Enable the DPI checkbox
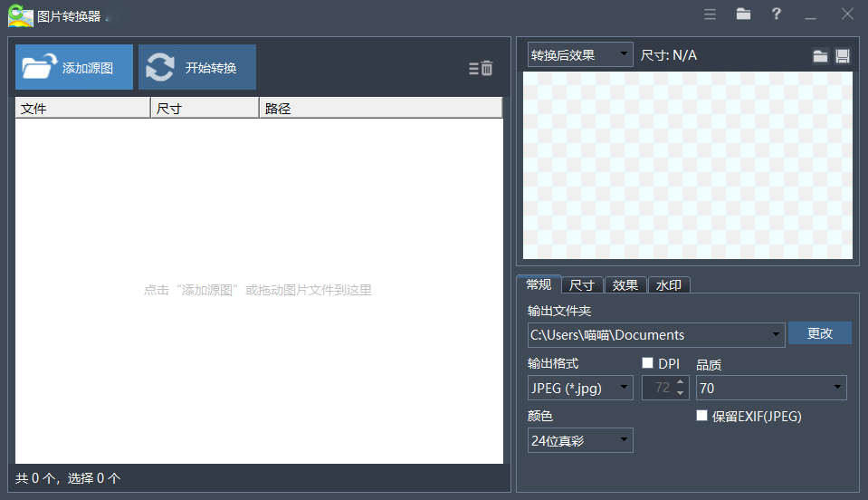Screen dimensions: 868x500 coord(647,363)
